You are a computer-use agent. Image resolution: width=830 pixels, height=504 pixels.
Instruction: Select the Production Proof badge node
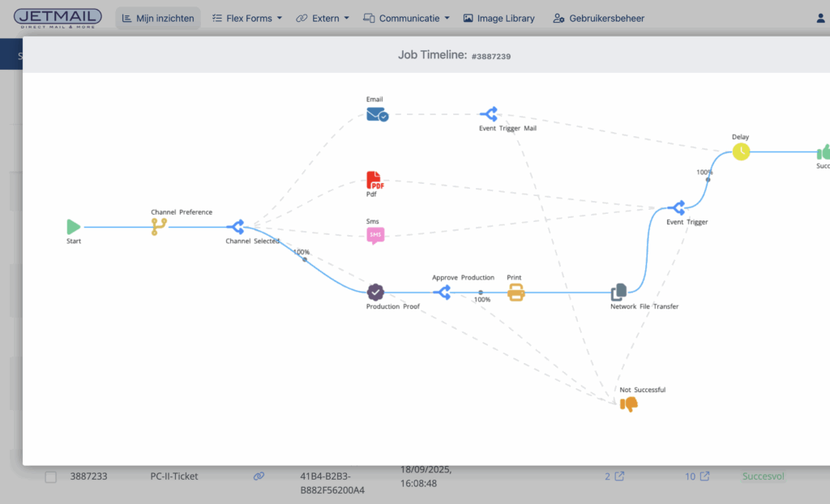[375, 292]
